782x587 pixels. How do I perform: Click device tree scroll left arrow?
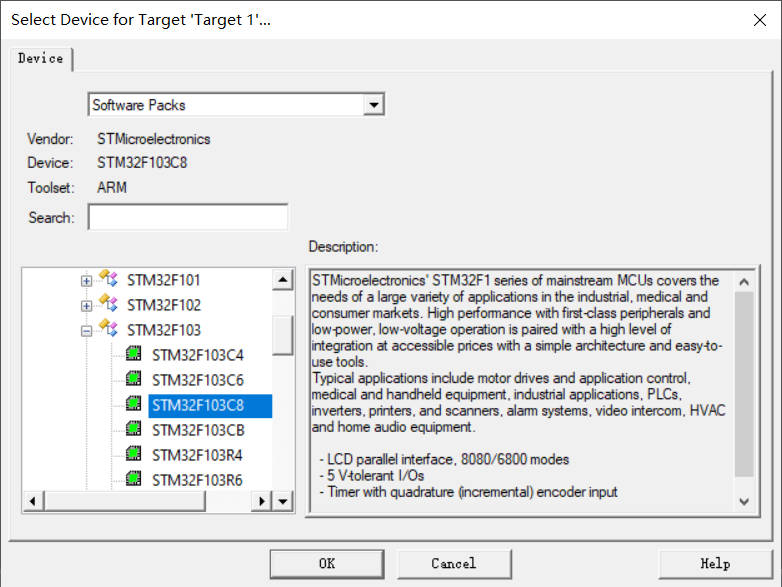point(33,501)
